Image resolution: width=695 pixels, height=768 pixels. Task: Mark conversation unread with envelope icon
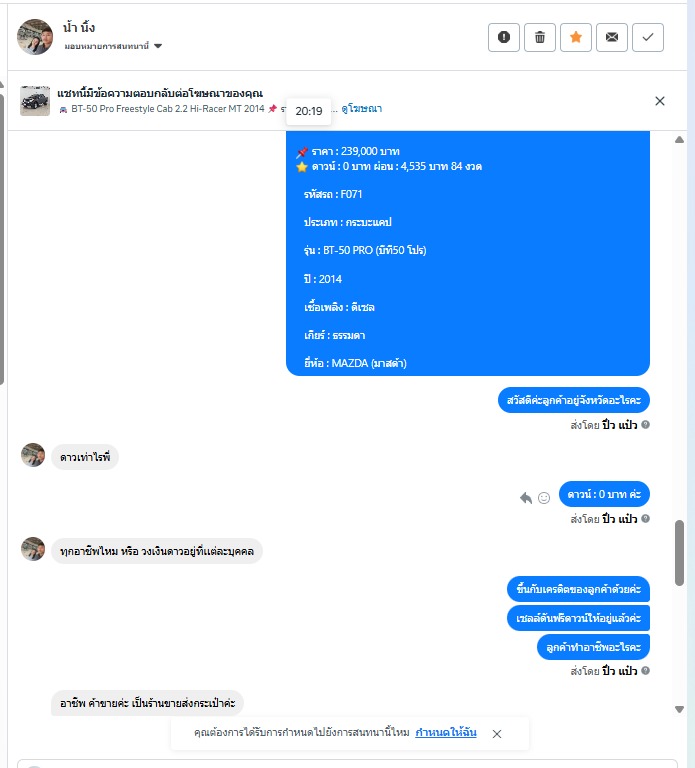(x=612, y=37)
